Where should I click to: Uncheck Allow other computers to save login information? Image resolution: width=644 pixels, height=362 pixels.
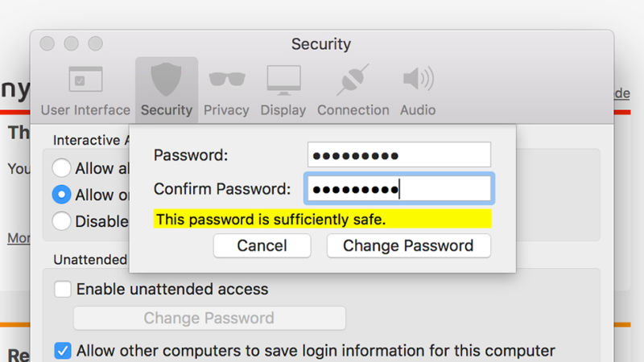pyautogui.click(x=63, y=351)
